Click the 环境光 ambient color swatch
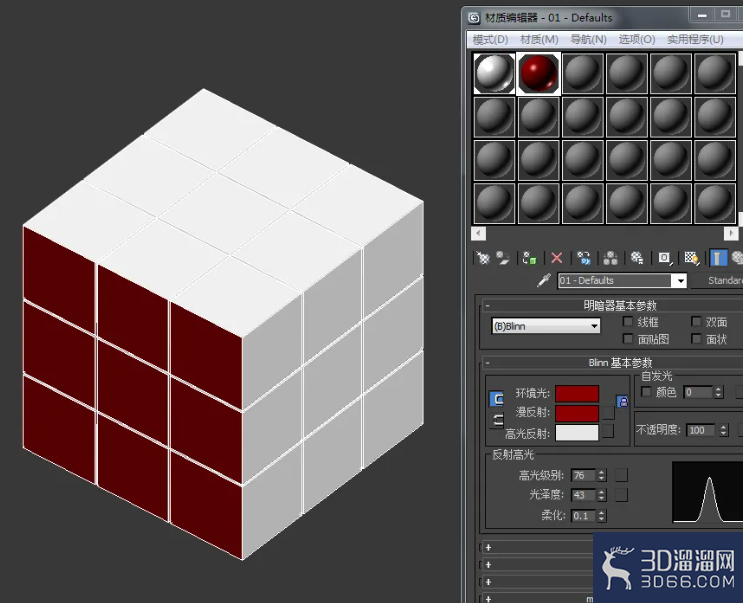743x603 pixels. coord(577,394)
